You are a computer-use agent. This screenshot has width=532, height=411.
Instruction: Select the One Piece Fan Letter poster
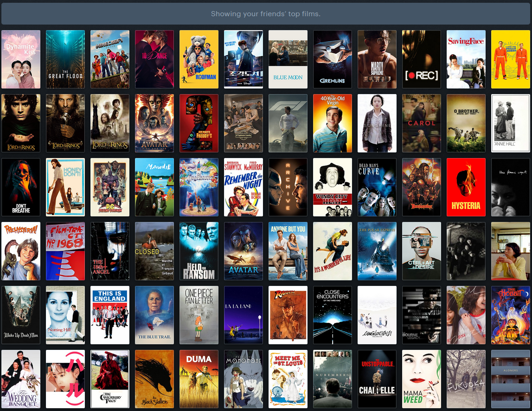[199, 315]
